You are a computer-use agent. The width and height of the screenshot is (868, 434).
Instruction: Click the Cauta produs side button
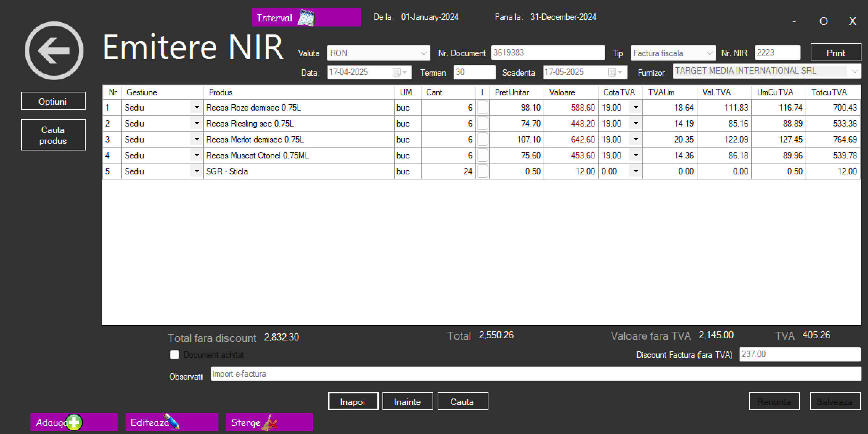pyautogui.click(x=53, y=135)
